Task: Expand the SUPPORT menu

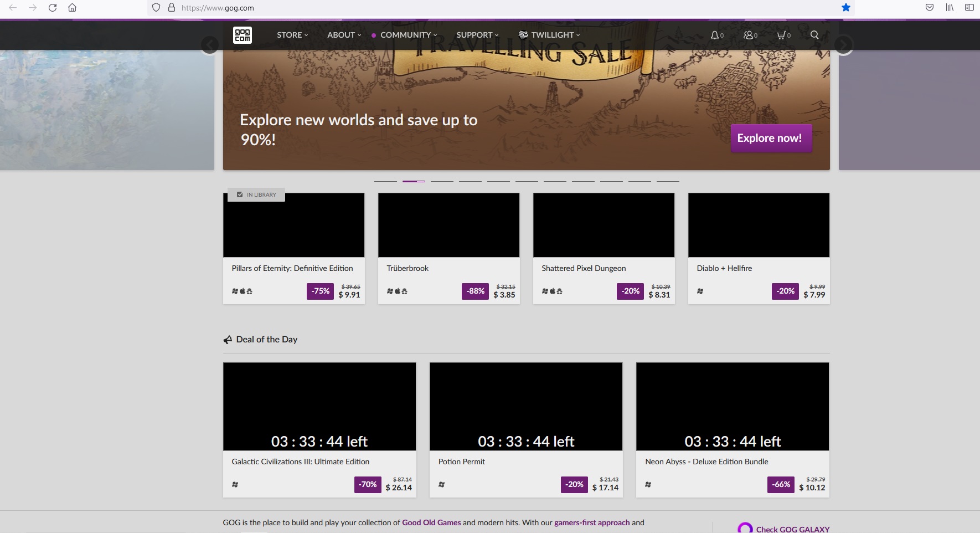Action: (x=477, y=35)
